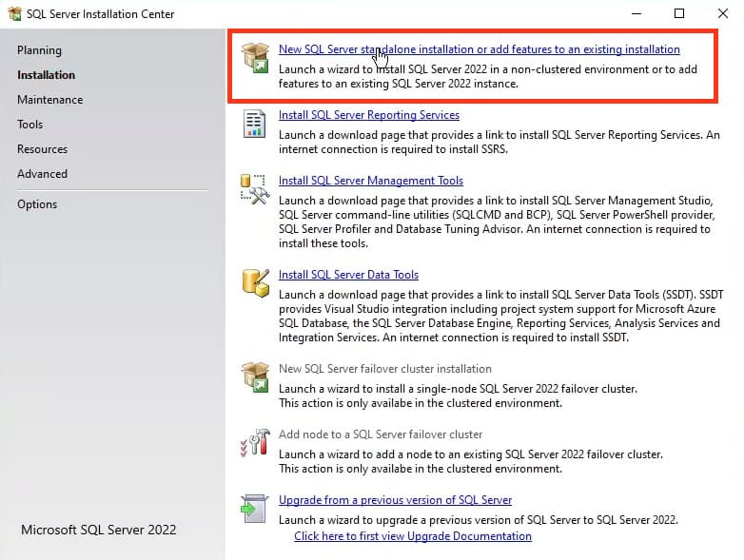This screenshot has height=560, width=744.
Task: Show the Advanced section
Action: click(x=42, y=174)
